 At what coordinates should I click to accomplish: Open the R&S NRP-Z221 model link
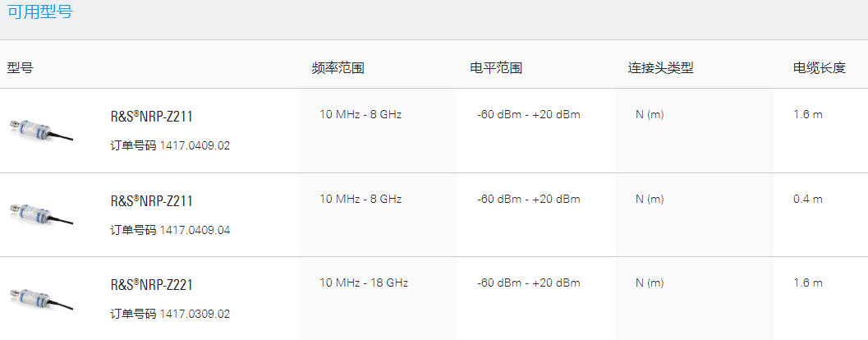click(152, 285)
